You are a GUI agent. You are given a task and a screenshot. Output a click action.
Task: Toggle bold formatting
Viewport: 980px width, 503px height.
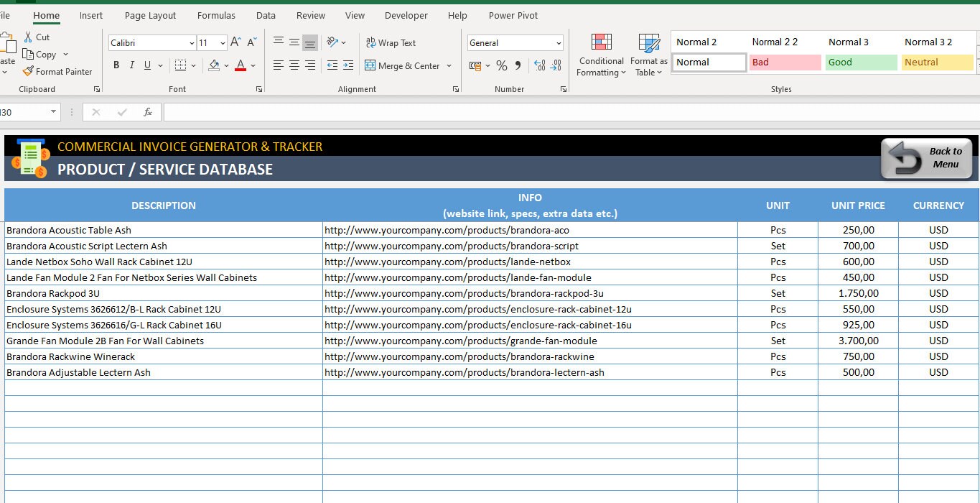point(116,65)
